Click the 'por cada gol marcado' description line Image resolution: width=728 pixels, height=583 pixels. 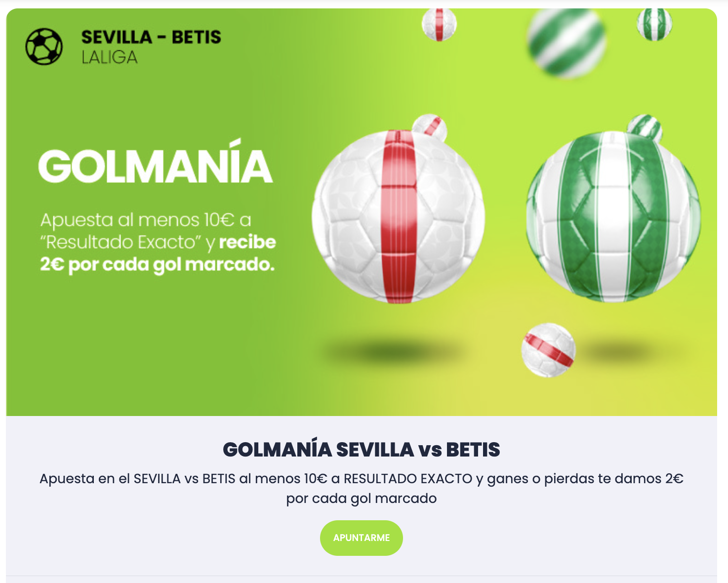tap(362, 498)
